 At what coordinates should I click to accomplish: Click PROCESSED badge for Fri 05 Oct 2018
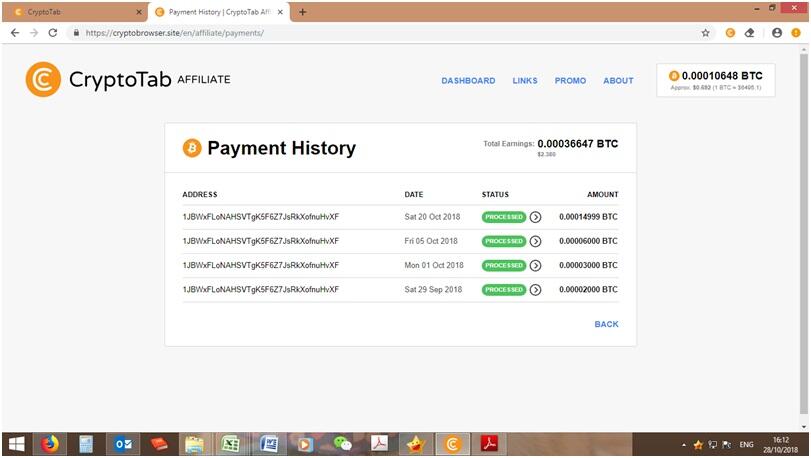tap(504, 241)
